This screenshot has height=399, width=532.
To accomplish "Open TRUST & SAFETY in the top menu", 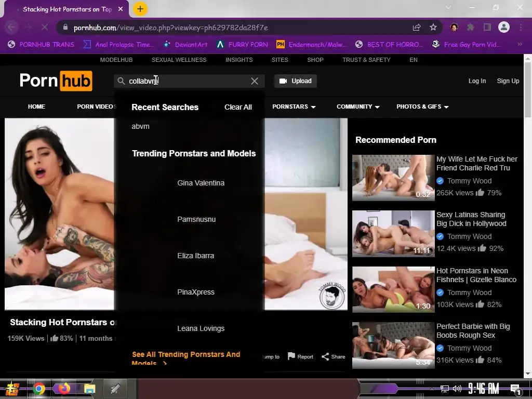I will (x=366, y=60).
